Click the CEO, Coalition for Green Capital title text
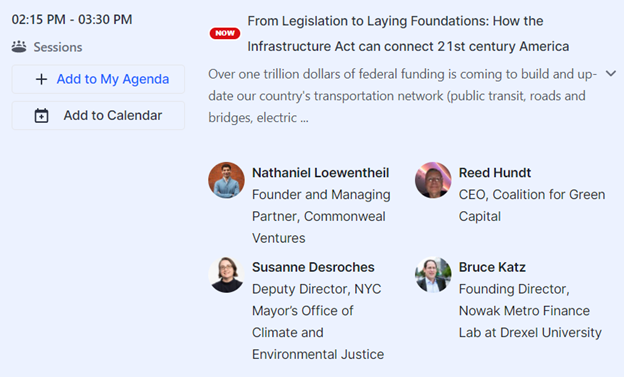Screen dimensions: 624x377 click(x=532, y=205)
